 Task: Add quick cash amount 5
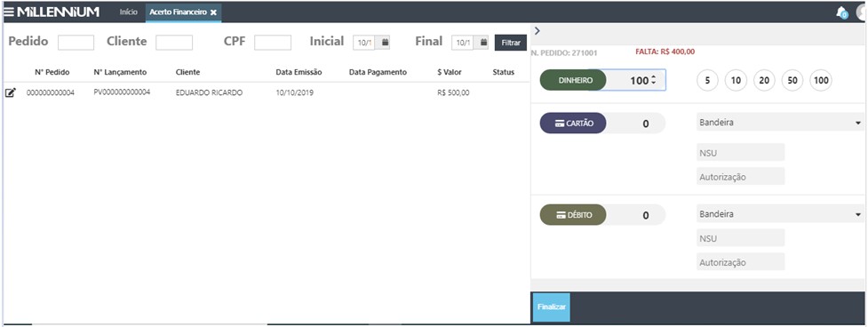click(707, 80)
